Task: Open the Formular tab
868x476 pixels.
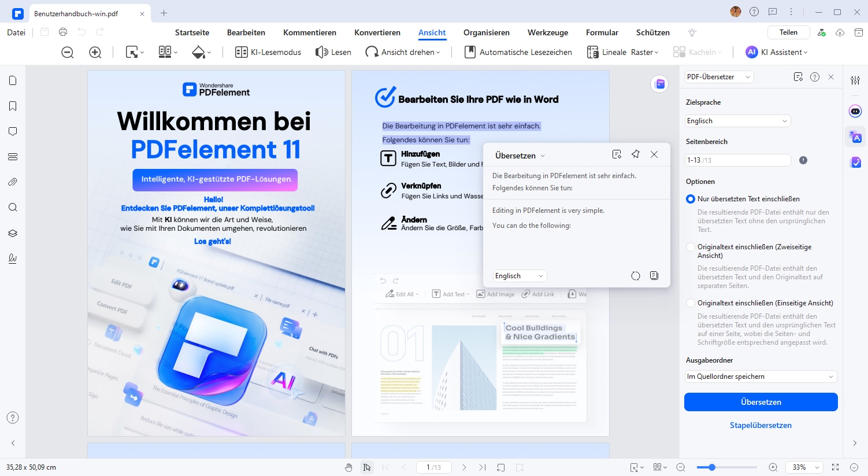Action: [602, 32]
